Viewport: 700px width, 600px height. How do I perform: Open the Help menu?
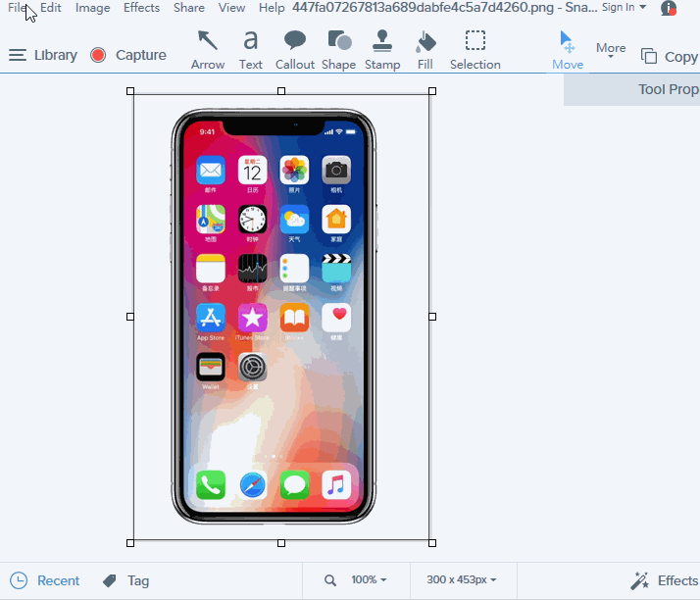(x=272, y=8)
